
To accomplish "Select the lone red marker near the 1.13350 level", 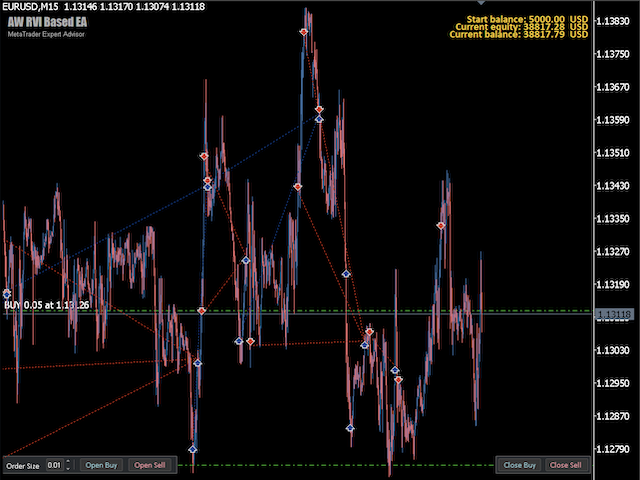I will click(x=440, y=225).
